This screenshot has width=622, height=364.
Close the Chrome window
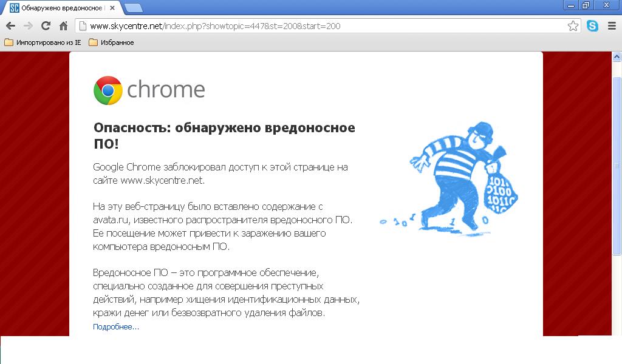(607, 5)
